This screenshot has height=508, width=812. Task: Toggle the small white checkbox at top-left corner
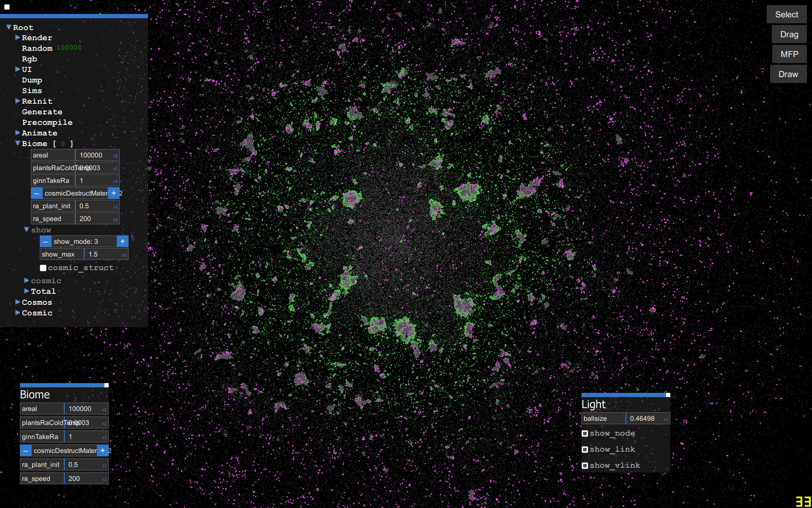point(7,7)
